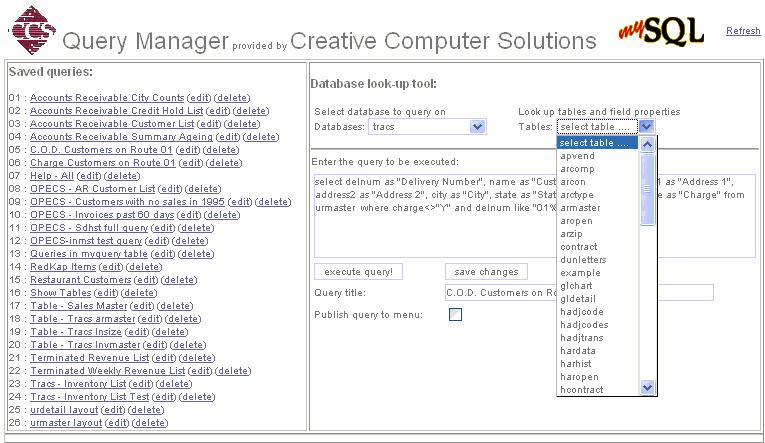The height and width of the screenshot is (443, 765).
Task: Open 'Accounts Receivable City Counts' query
Action: [x=107, y=98]
